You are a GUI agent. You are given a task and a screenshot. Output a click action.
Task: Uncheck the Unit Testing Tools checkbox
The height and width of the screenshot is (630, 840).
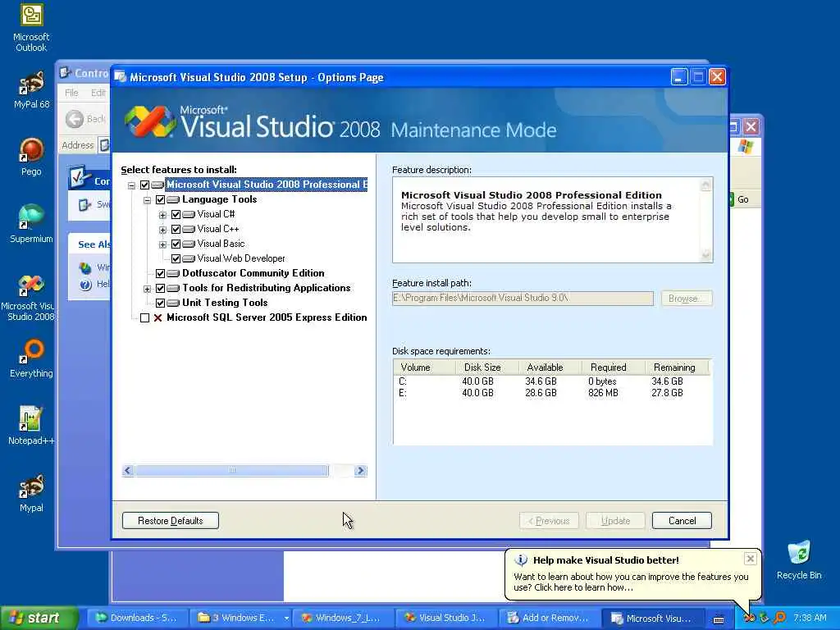160,304
